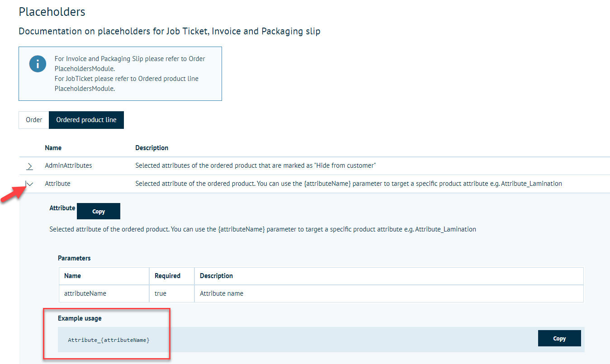Collapse the Attribute row chevron

(30, 184)
